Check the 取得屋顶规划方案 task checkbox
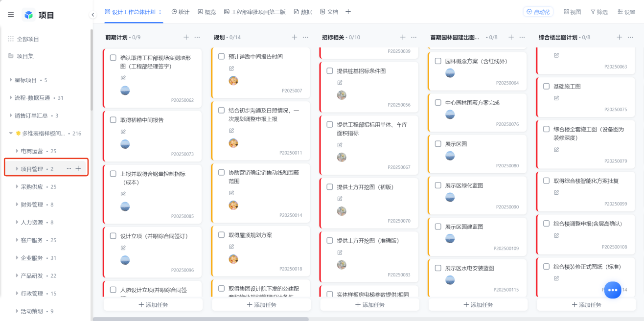This screenshot has width=644, height=321. point(221,235)
